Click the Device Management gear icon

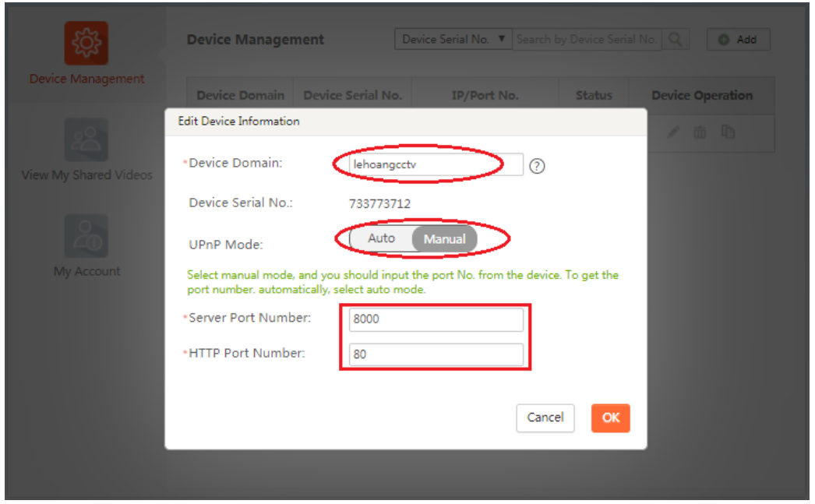click(86, 44)
